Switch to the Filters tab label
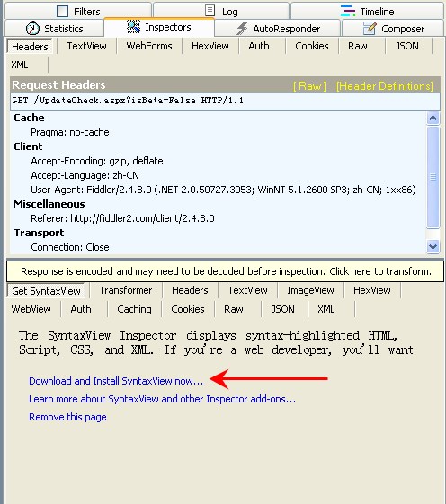This screenshot has width=446, height=504. (x=87, y=12)
